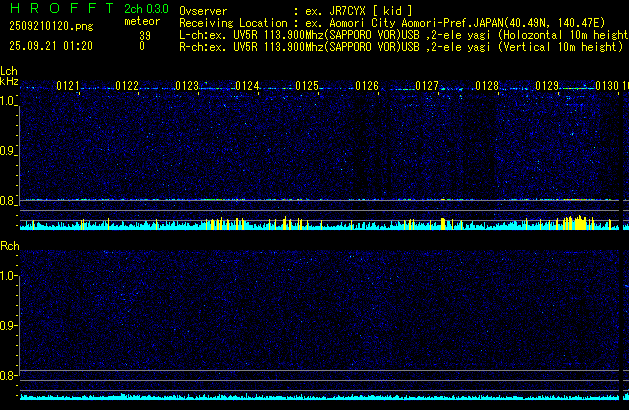This screenshot has width=629, height=410.
Task: Click the 0.8 mark on Rch axis
Action: (8, 376)
